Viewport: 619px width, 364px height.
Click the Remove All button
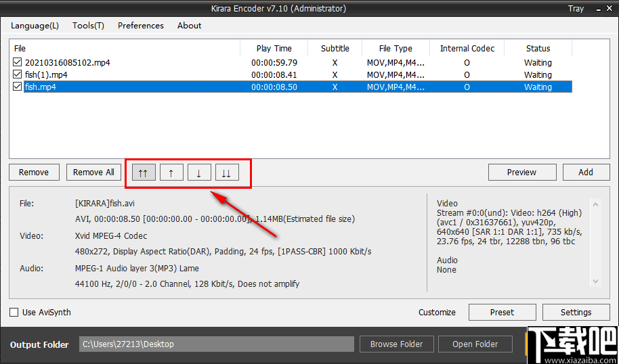(x=93, y=173)
